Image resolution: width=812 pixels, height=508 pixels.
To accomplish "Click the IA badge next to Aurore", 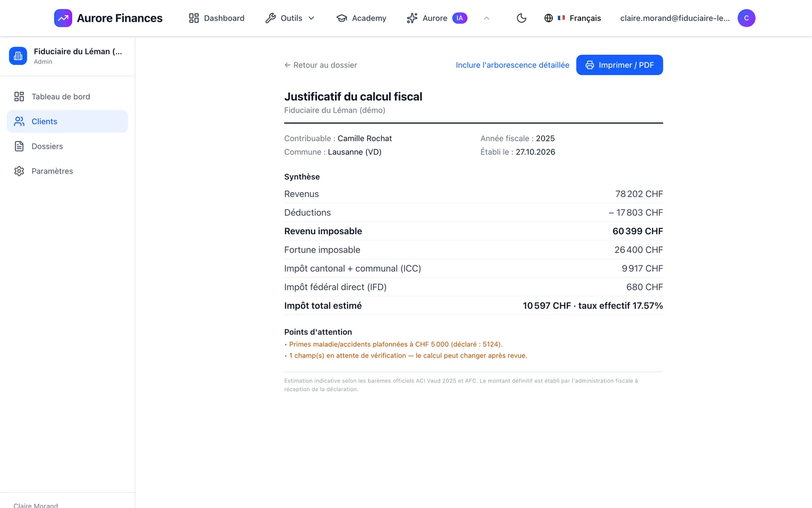I will (460, 18).
